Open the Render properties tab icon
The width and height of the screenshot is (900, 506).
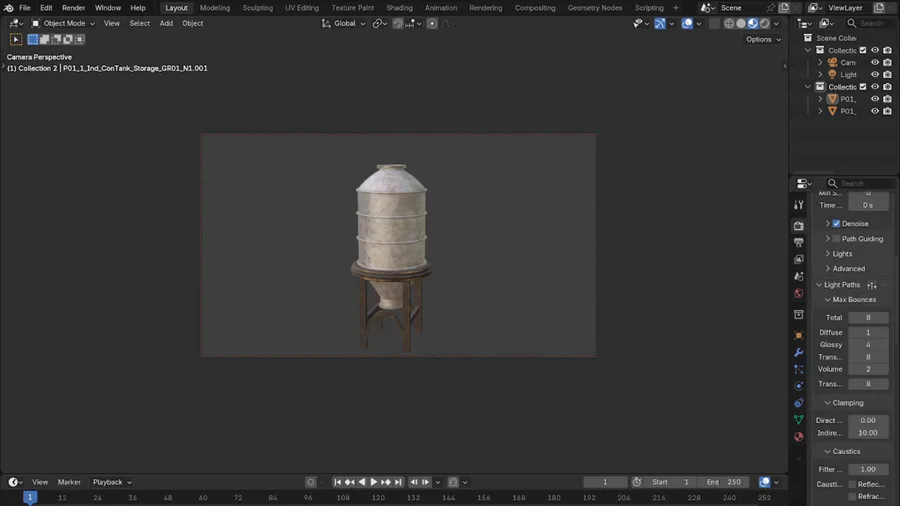(798, 226)
